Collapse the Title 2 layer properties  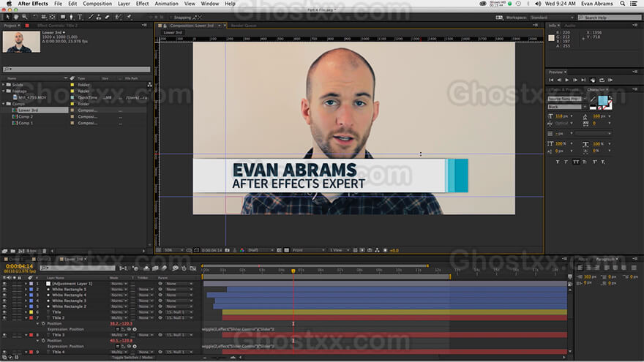26,318
